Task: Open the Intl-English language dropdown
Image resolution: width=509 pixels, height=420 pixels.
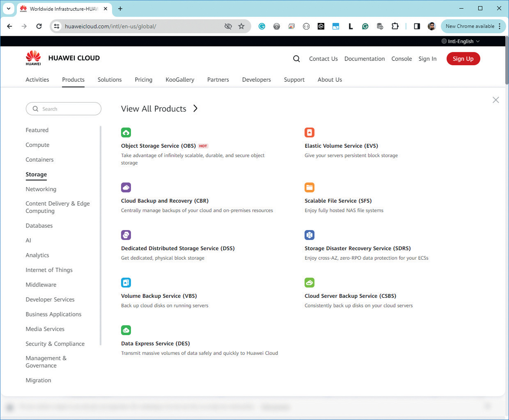Action: pyautogui.click(x=460, y=41)
